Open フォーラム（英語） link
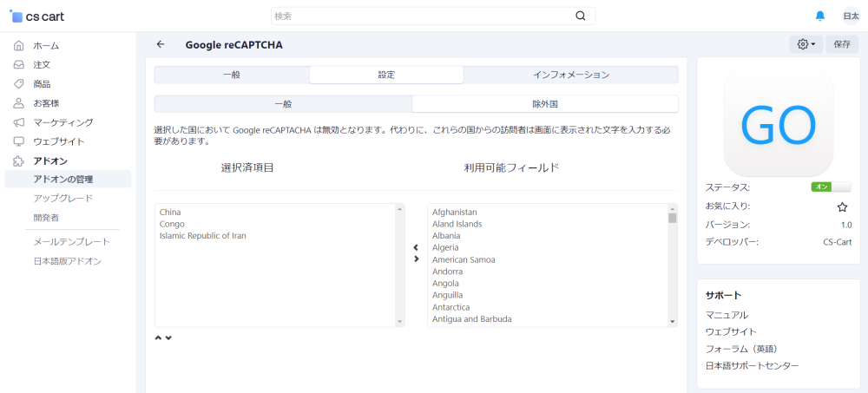868x393 pixels. pos(742,349)
